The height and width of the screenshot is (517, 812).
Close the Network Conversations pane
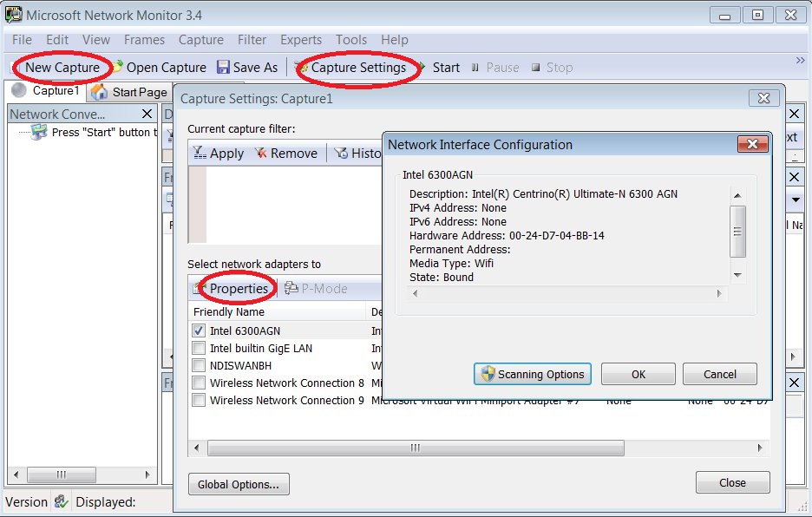(147, 114)
